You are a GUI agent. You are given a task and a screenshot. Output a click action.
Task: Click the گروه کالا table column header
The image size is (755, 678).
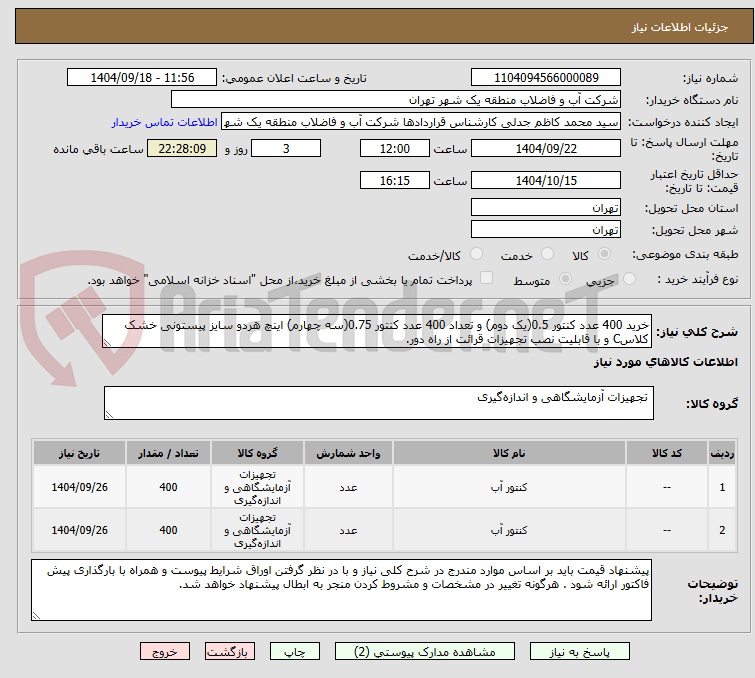coord(257,453)
